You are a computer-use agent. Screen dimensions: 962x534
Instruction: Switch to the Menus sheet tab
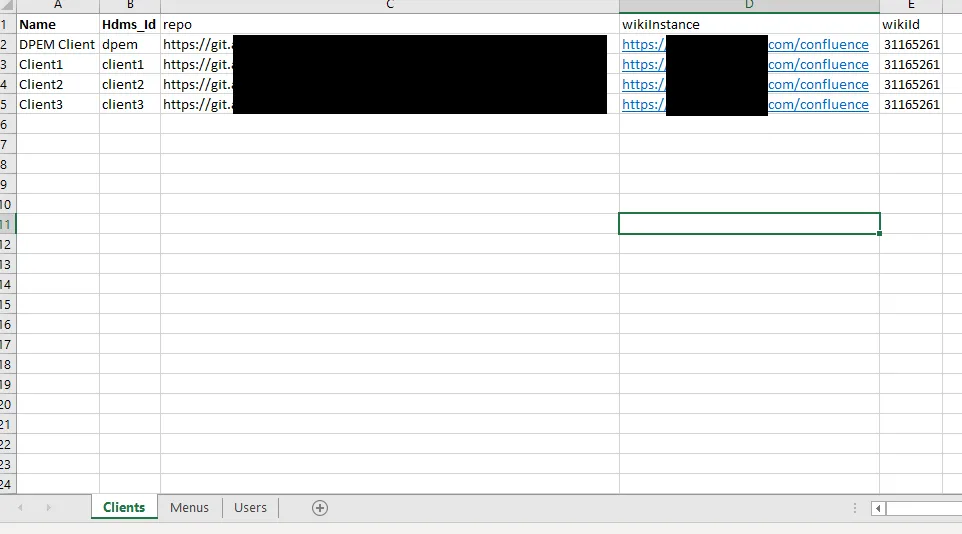[190, 508]
